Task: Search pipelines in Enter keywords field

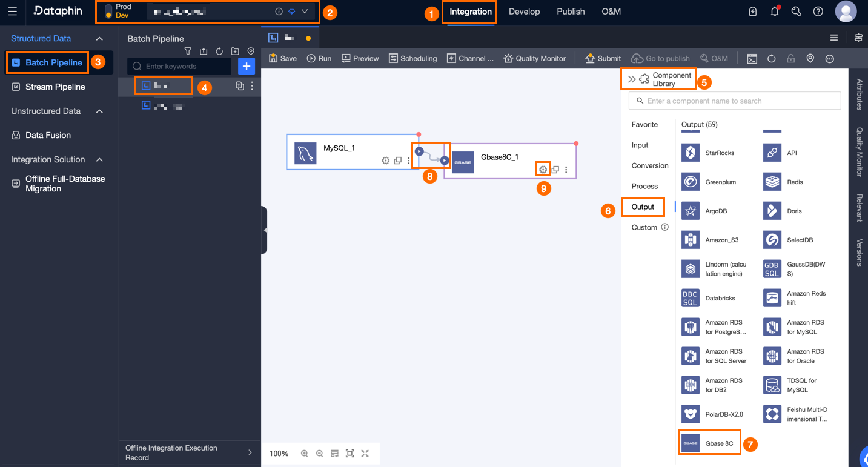Action: click(x=179, y=66)
